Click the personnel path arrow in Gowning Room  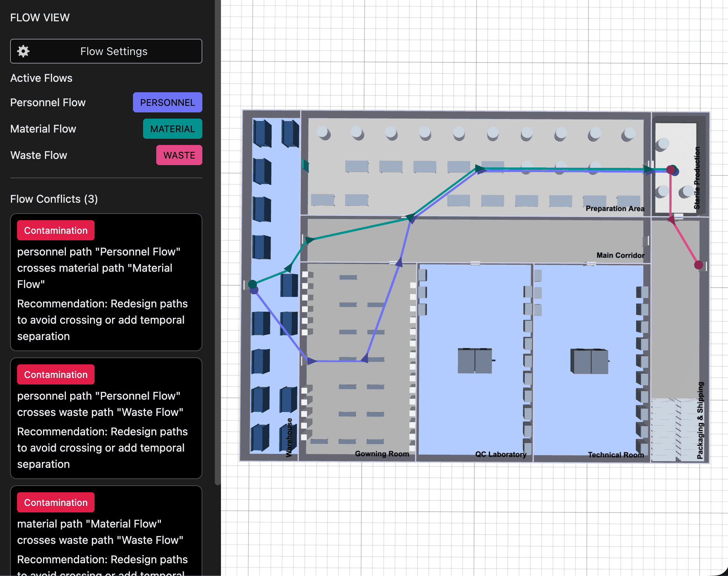pos(364,359)
